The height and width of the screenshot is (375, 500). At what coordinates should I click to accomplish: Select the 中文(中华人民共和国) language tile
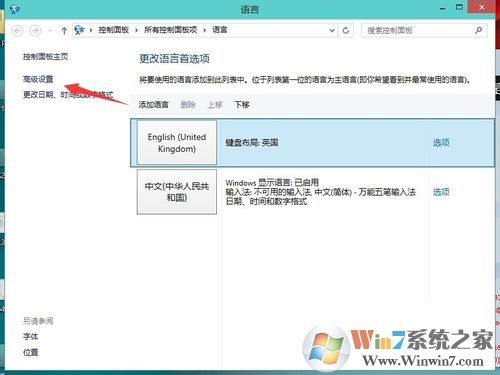pos(177,192)
